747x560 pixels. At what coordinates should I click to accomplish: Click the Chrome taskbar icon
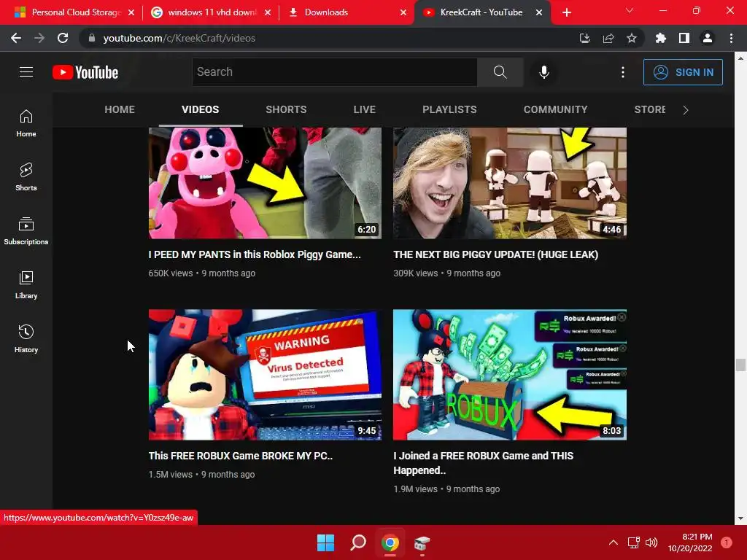pyautogui.click(x=390, y=542)
